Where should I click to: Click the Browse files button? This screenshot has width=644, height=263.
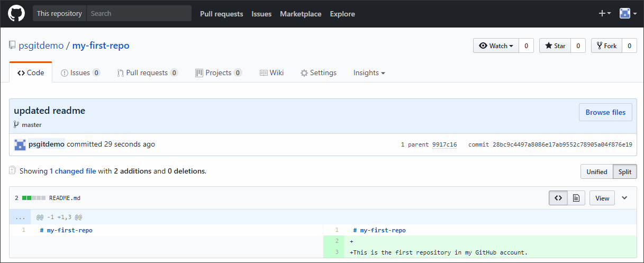(605, 112)
